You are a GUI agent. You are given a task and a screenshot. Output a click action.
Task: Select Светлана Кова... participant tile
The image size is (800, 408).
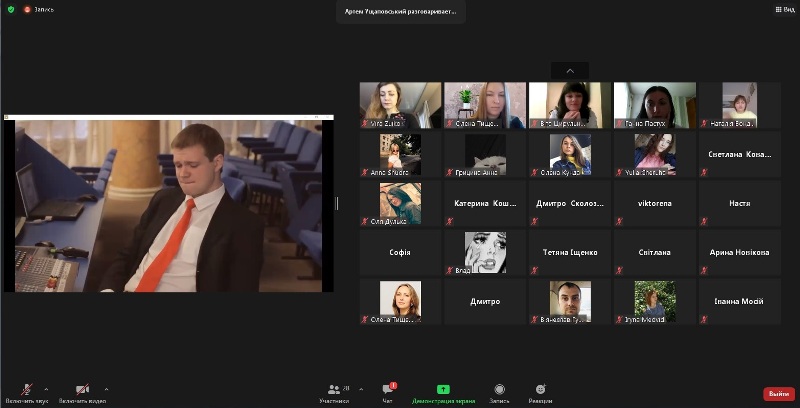739,154
